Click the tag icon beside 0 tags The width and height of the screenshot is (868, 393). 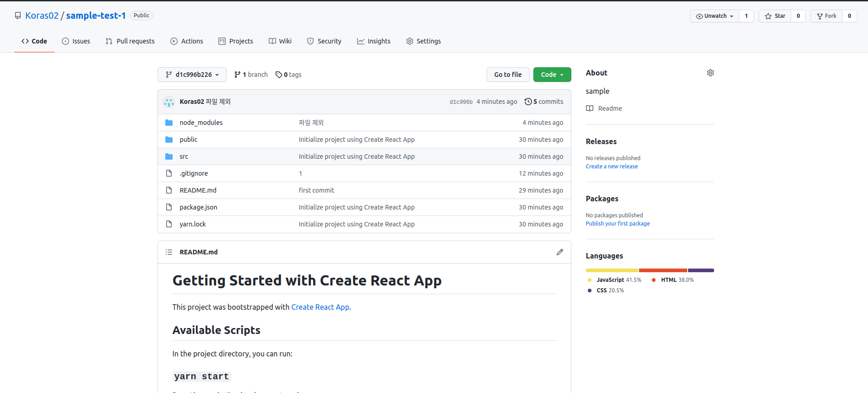point(279,75)
